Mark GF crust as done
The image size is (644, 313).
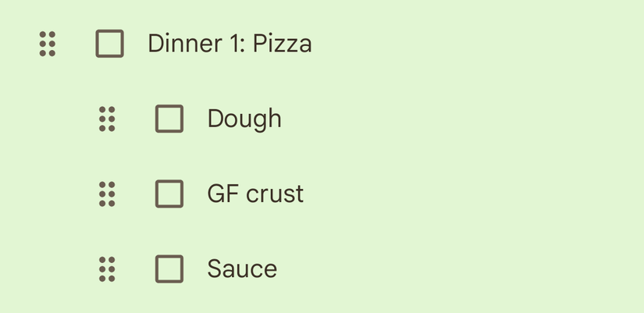[x=169, y=194]
